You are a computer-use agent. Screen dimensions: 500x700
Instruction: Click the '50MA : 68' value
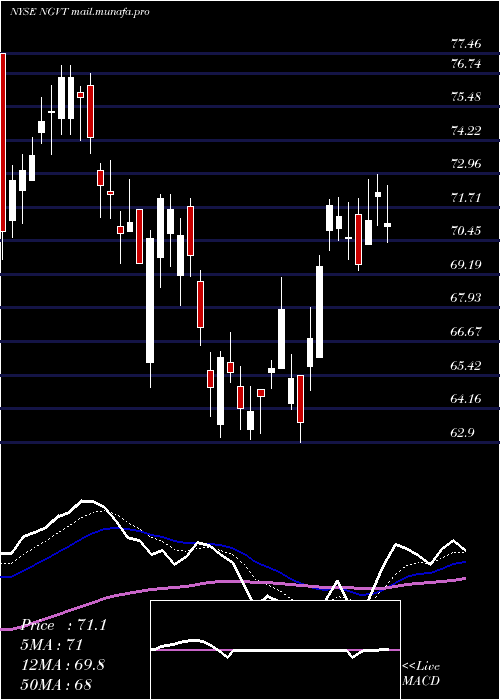click(x=57, y=684)
